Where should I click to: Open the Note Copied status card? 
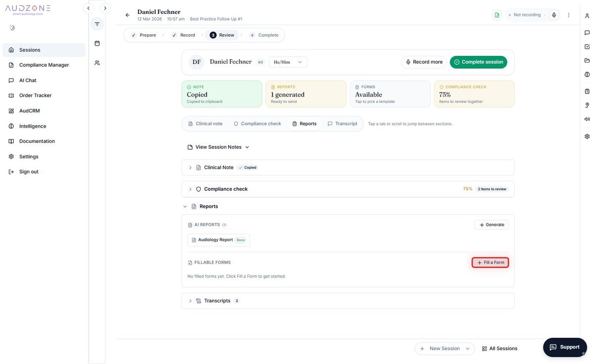point(222,94)
